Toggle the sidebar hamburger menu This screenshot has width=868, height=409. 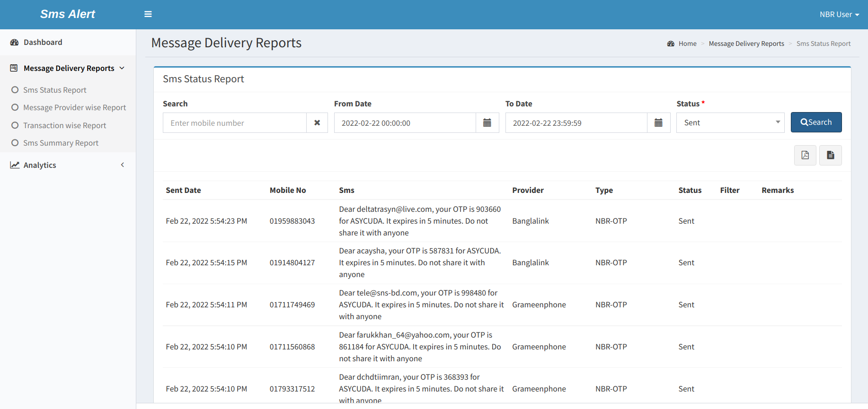pyautogui.click(x=148, y=14)
